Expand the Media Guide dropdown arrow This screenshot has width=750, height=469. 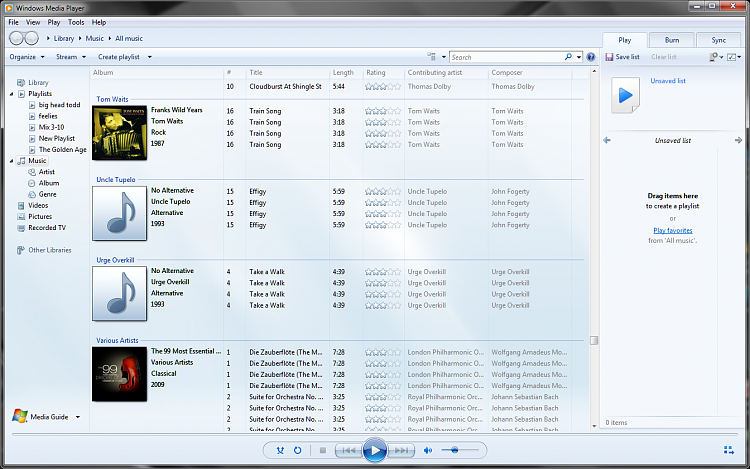click(x=77, y=417)
